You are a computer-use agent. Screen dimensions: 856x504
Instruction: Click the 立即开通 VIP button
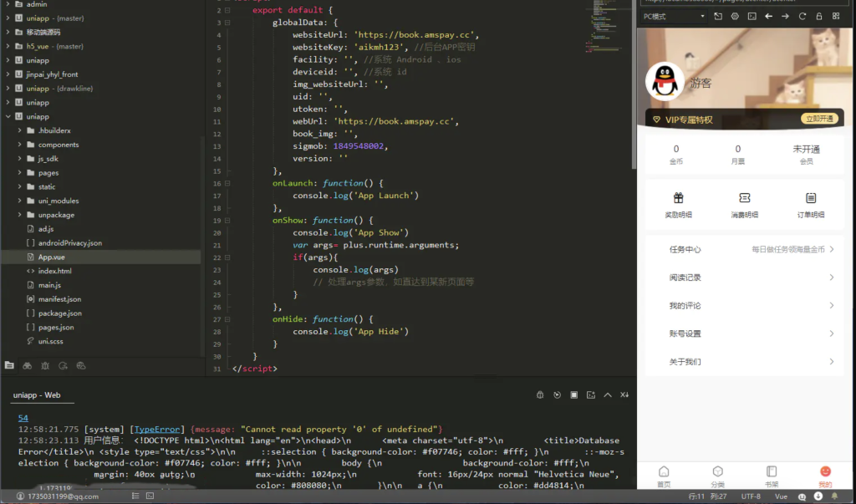819,120
